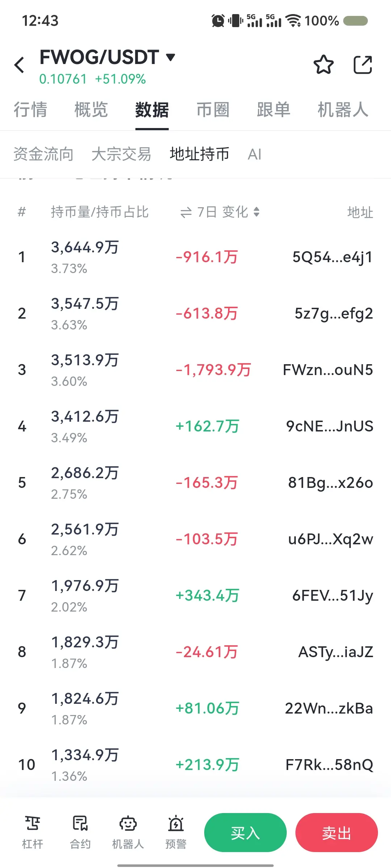Open the 币圈 tab
The height and width of the screenshot is (868, 391).
click(x=213, y=110)
